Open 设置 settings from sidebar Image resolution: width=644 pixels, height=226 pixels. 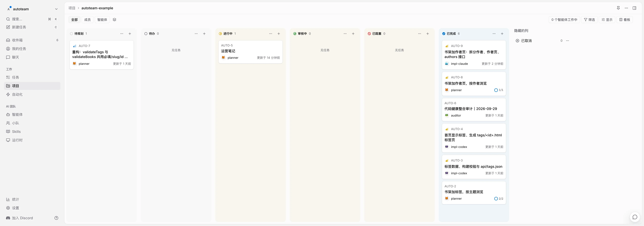coord(32,208)
